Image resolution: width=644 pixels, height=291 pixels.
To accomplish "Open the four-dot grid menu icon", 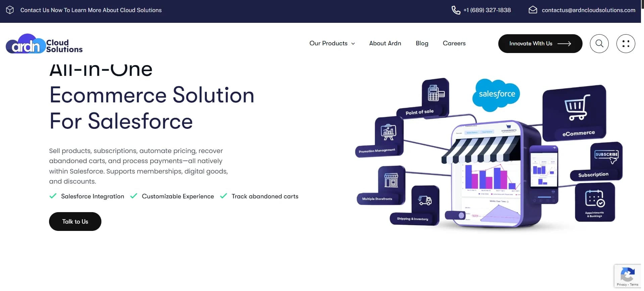I will click(x=626, y=44).
